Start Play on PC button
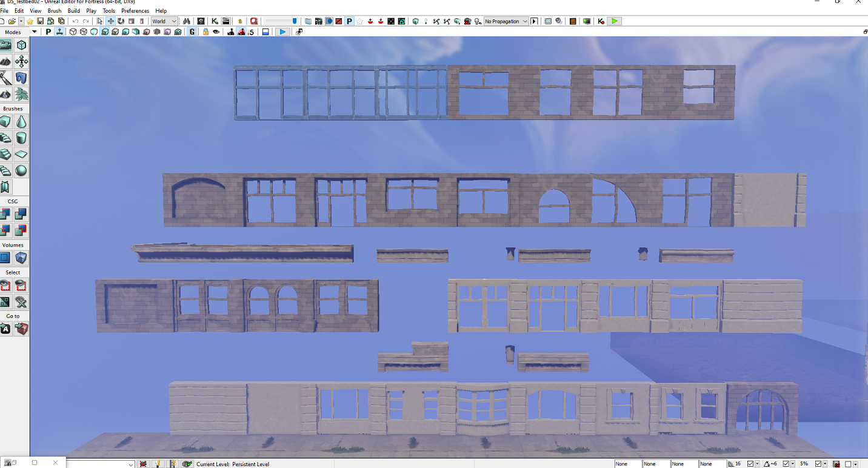The width and height of the screenshot is (868, 468). [587, 21]
